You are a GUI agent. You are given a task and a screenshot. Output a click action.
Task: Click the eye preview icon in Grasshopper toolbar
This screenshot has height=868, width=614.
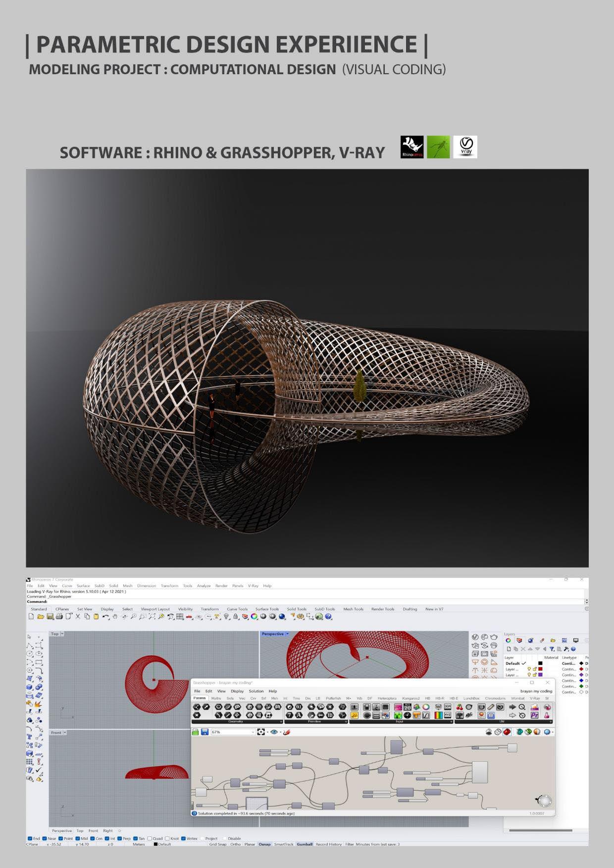pyautogui.click(x=274, y=732)
